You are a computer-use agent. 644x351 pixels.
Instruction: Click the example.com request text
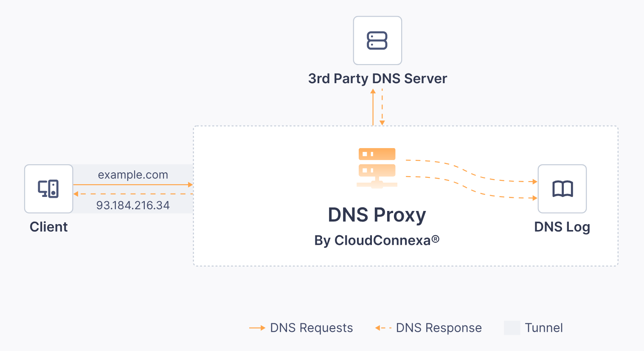pyautogui.click(x=133, y=175)
